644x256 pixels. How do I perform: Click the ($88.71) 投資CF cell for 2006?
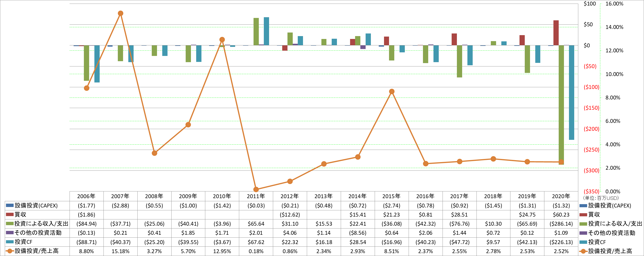(86, 242)
